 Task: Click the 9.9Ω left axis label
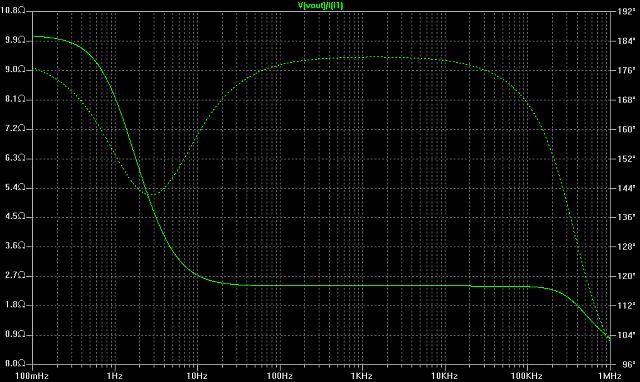(15, 40)
